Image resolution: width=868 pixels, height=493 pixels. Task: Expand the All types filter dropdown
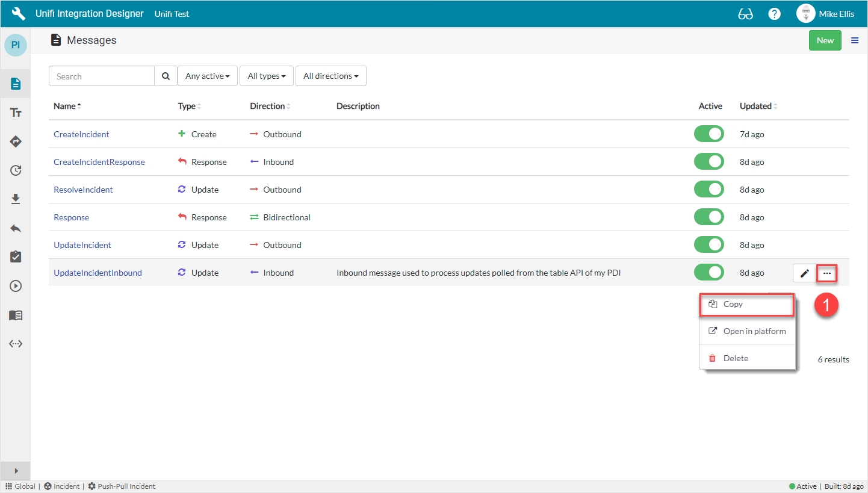point(266,76)
